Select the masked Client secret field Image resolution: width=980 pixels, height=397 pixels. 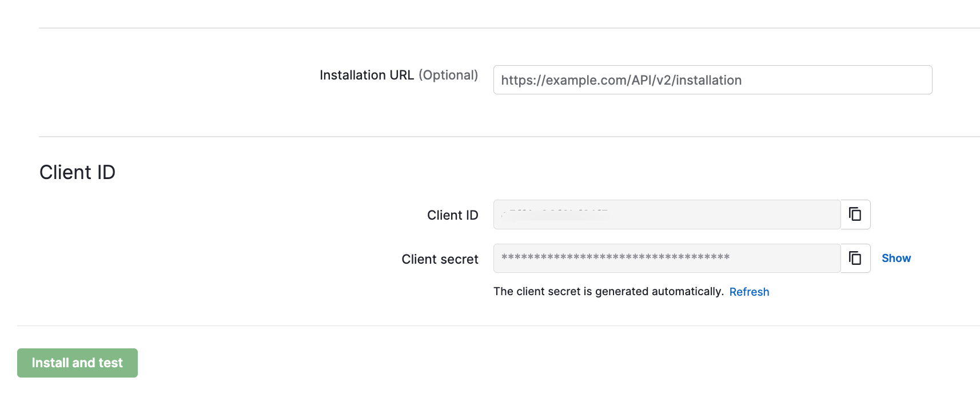(667, 259)
